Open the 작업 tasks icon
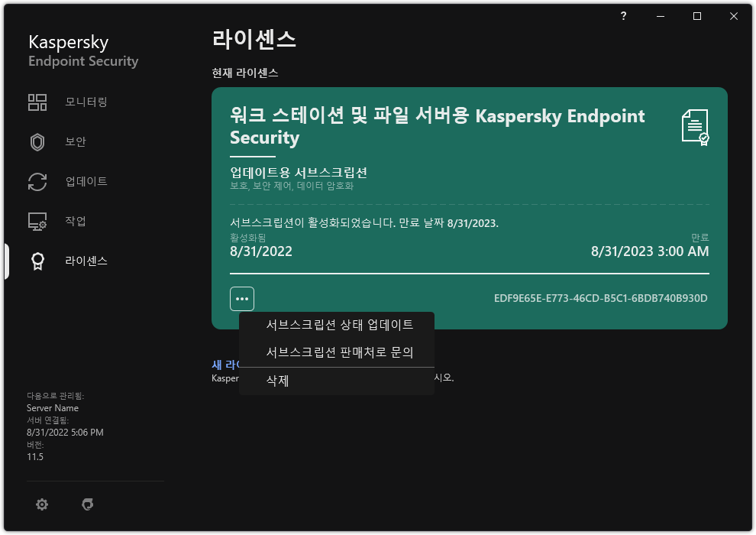The width and height of the screenshot is (756, 535). tap(37, 221)
